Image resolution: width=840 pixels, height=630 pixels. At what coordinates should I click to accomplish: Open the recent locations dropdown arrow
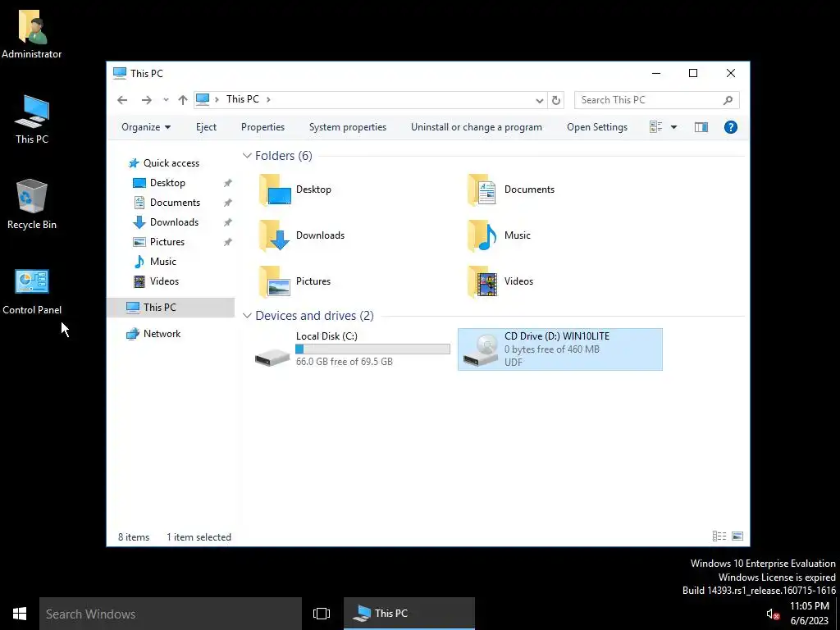166,100
